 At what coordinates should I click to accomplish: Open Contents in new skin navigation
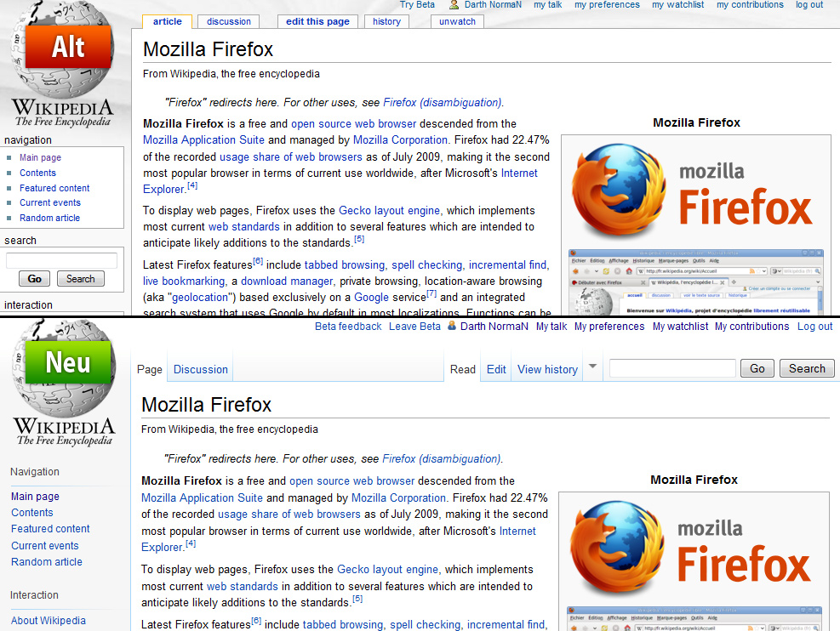tap(32, 512)
